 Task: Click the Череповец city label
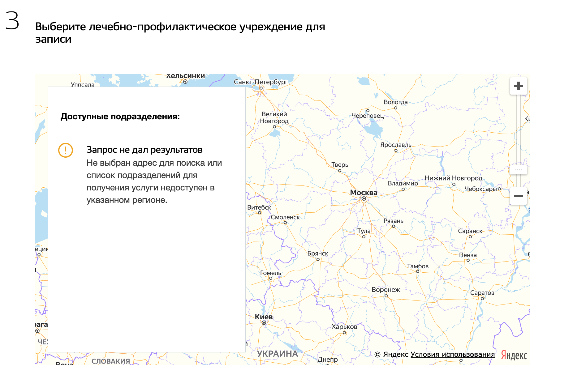click(x=368, y=116)
